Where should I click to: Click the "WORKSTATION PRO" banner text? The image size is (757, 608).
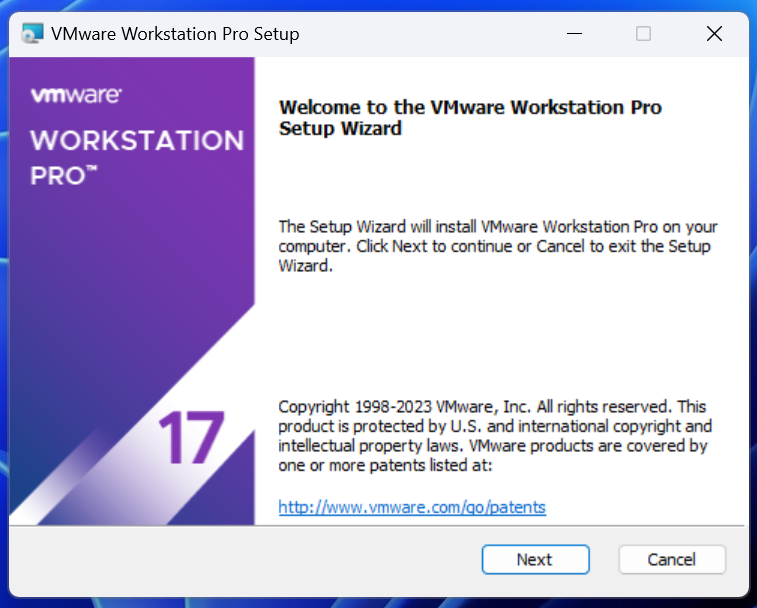click(137, 157)
